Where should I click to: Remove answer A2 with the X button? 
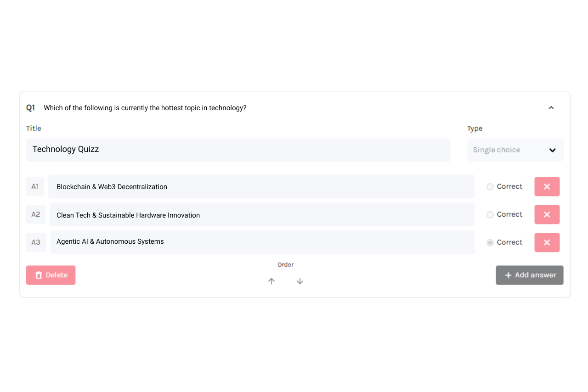tap(547, 214)
